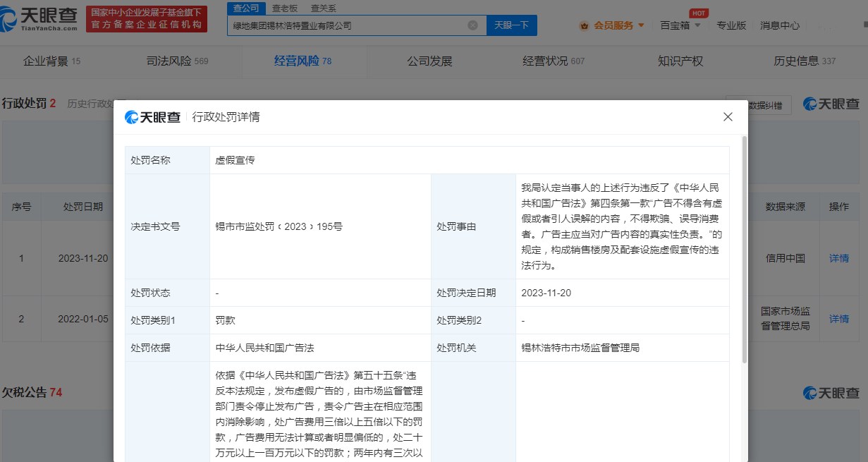Open 消息中心
The height and width of the screenshot is (462, 868).
(780, 25)
